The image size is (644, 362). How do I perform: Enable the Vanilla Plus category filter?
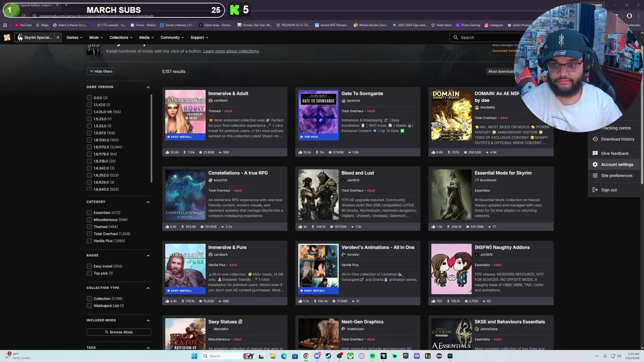click(89, 241)
